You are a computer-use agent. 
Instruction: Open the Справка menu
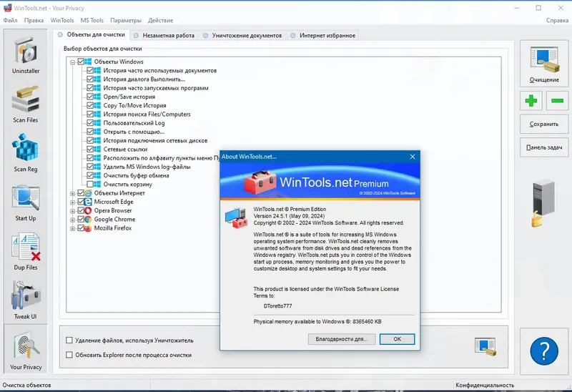[x=557, y=21]
